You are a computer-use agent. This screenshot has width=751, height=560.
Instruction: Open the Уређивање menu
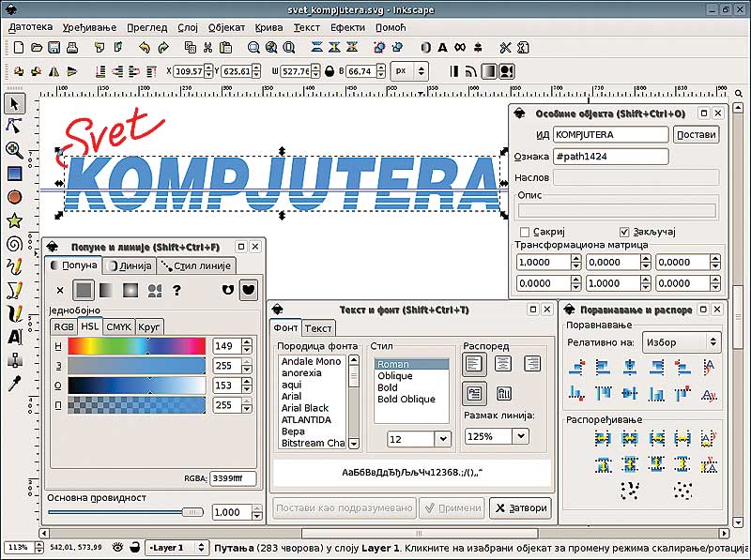point(89,27)
